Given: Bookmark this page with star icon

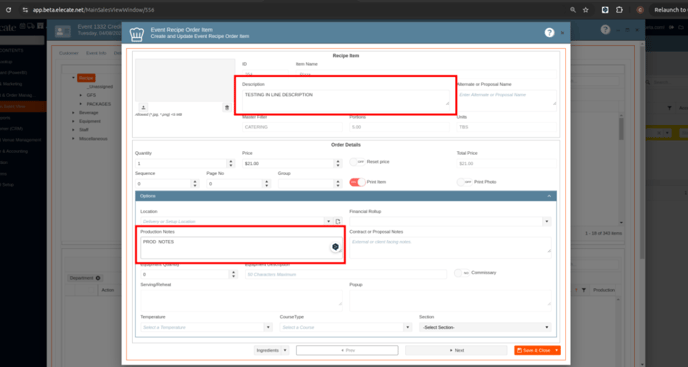Looking at the screenshot, I should 585,10.
